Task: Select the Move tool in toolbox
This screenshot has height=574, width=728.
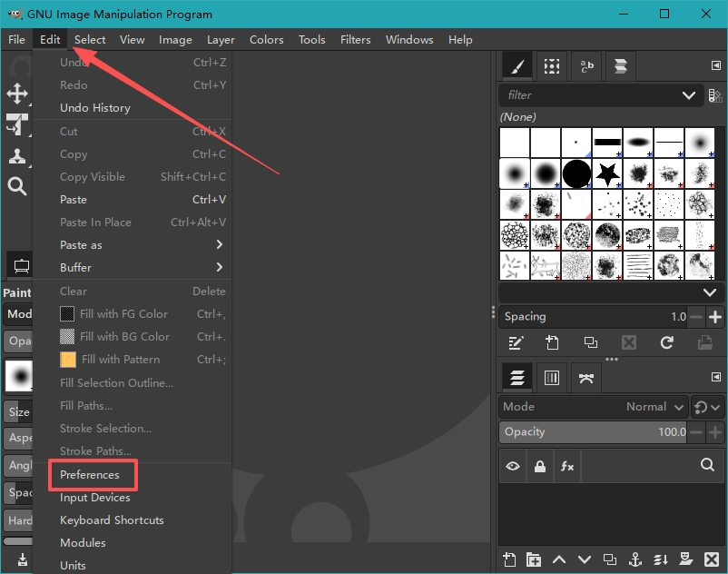Action: [17, 94]
